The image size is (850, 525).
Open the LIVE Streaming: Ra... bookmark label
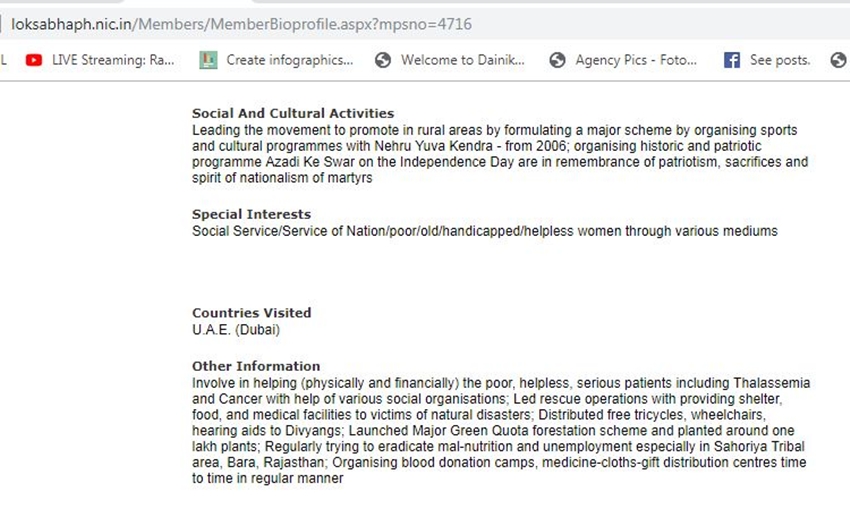(x=113, y=60)
